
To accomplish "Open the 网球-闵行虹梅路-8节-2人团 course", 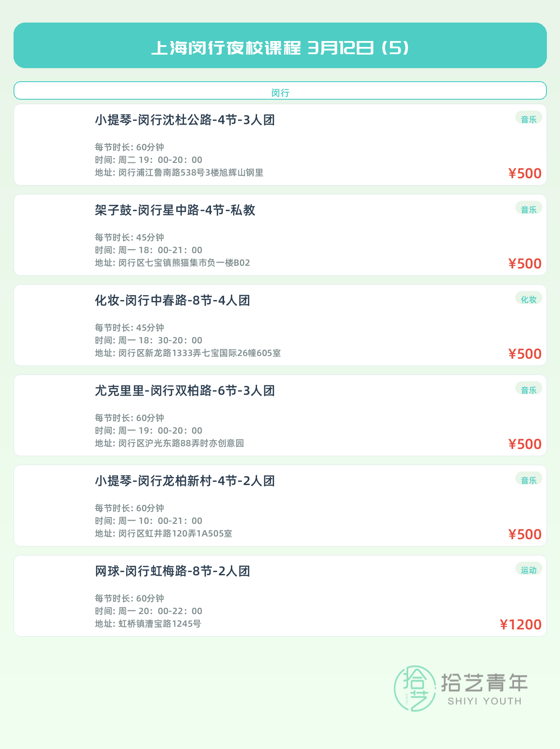I will (x=172, y=571).
